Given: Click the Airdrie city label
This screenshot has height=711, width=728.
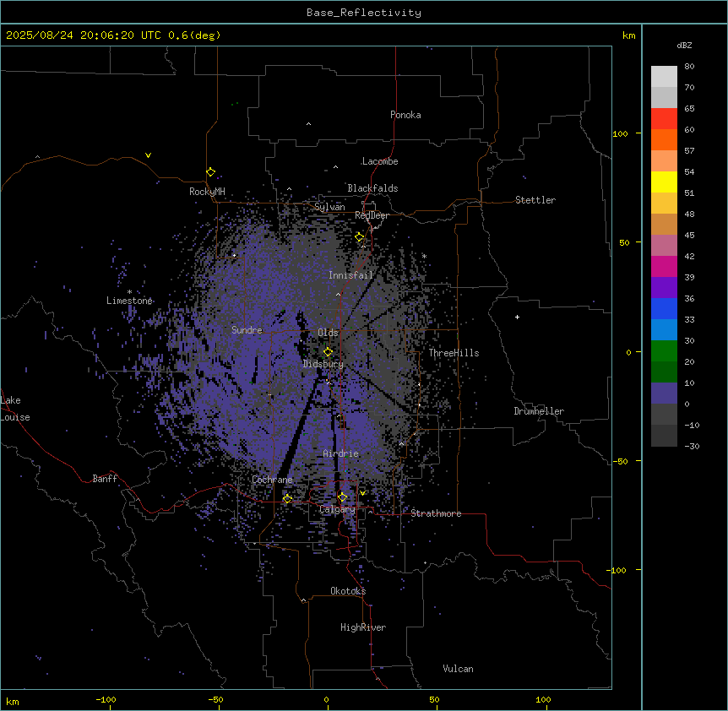Looking at the screenshot, I should click(x=341, y=453).
